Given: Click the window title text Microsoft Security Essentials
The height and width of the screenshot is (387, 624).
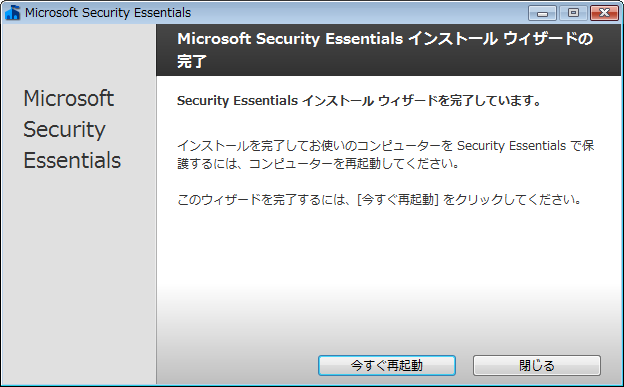Looking at the screenshot, I should coord(108,13).
